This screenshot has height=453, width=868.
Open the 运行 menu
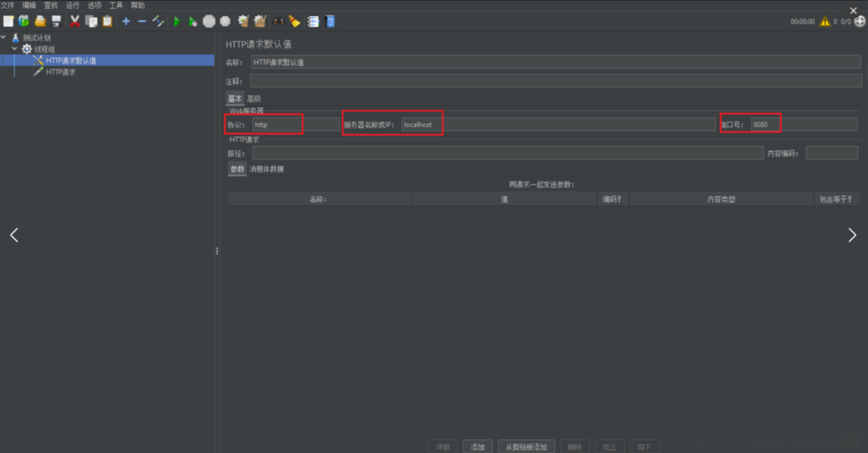[x=73, y=5]
